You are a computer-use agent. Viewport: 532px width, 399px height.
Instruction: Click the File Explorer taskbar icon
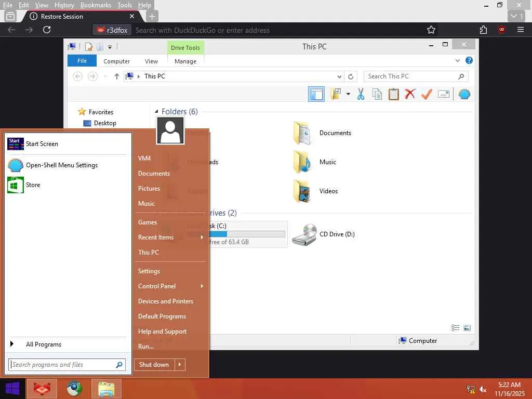(x=106, y=389)
